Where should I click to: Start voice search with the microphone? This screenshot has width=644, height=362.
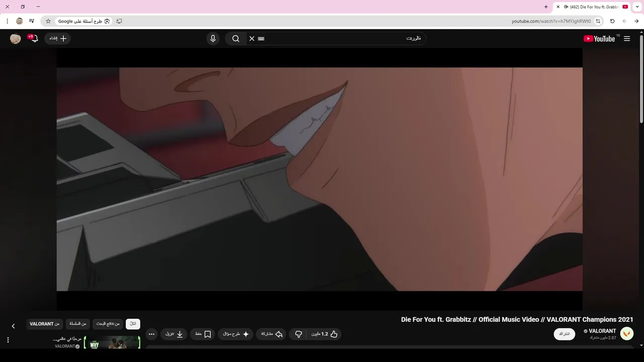point(213,39)
